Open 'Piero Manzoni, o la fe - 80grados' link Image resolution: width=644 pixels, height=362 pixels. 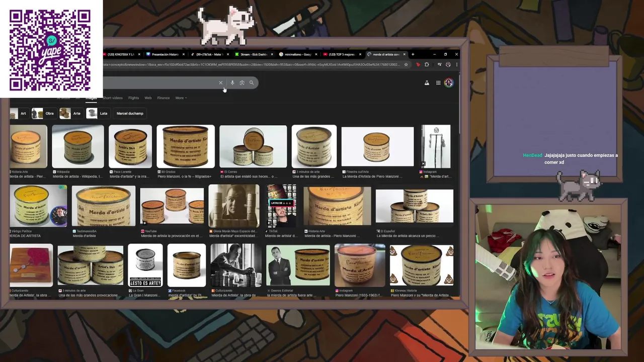pos(185,176)
